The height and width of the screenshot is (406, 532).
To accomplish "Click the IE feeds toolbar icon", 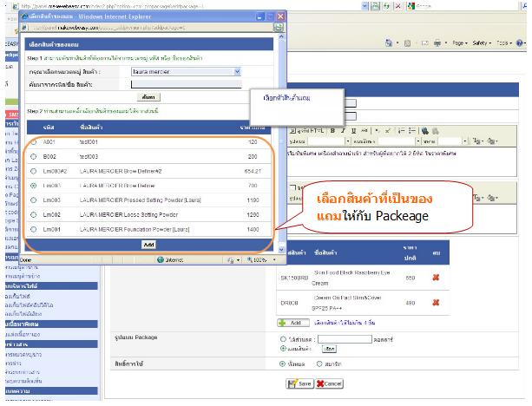I will 408,43.
